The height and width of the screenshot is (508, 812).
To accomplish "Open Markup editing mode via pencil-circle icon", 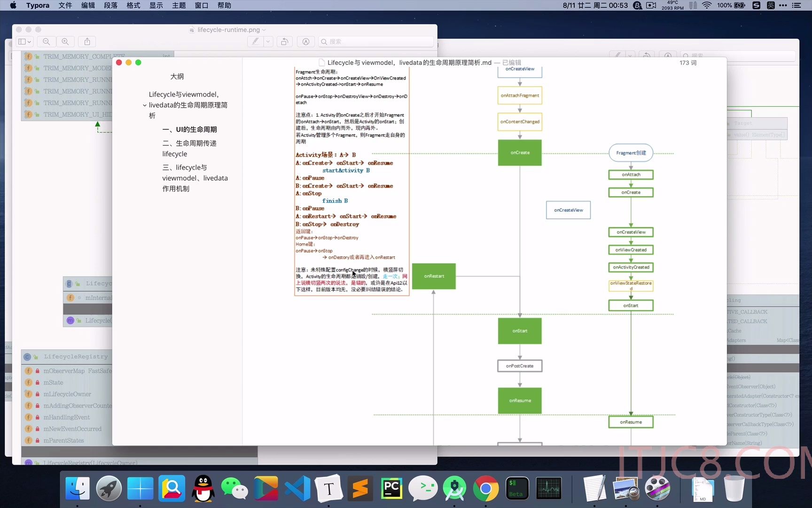I will tap(305, 41).
